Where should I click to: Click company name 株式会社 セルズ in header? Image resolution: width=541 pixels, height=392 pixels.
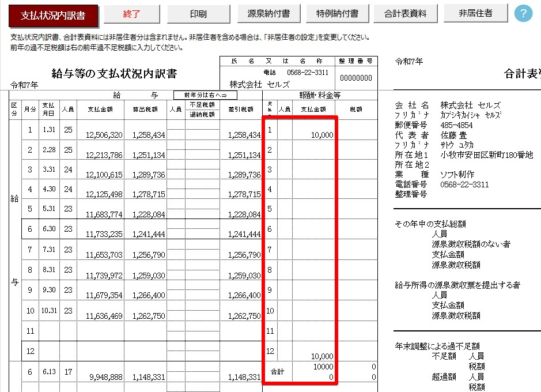(x=252, y=84)
